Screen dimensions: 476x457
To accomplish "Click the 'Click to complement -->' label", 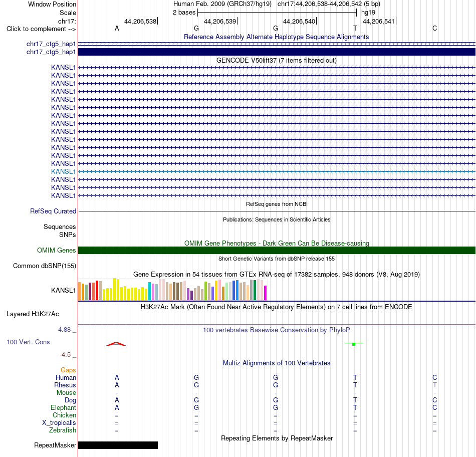I will pyautogui.click(x=41, y=29).
